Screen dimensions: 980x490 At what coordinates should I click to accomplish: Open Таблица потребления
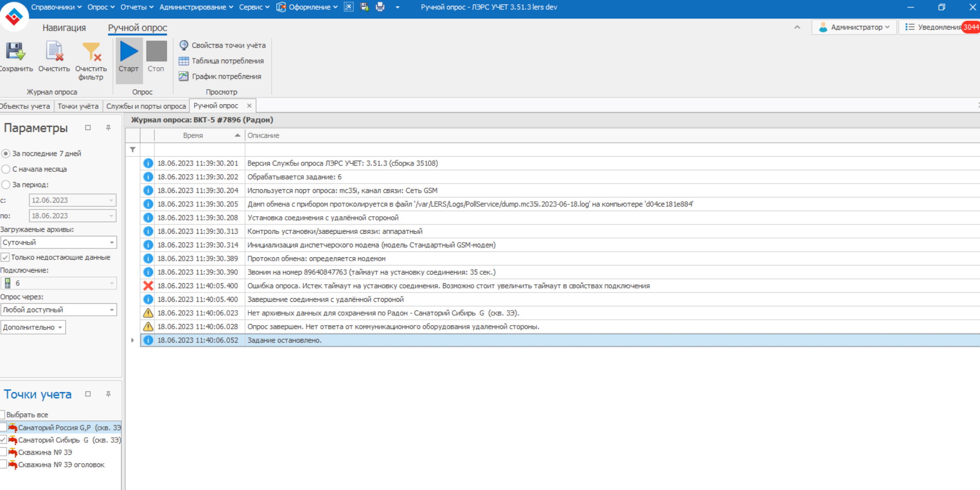221,61
